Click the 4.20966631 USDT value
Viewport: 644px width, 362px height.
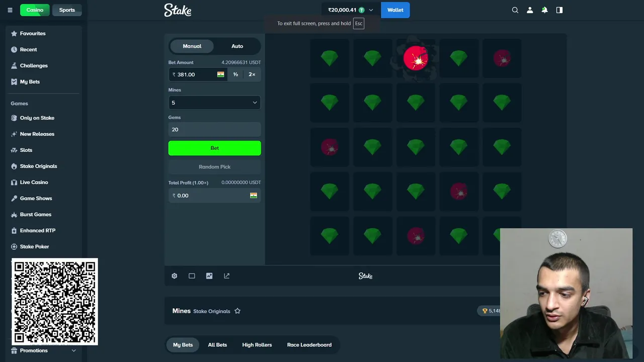[241, 62]
